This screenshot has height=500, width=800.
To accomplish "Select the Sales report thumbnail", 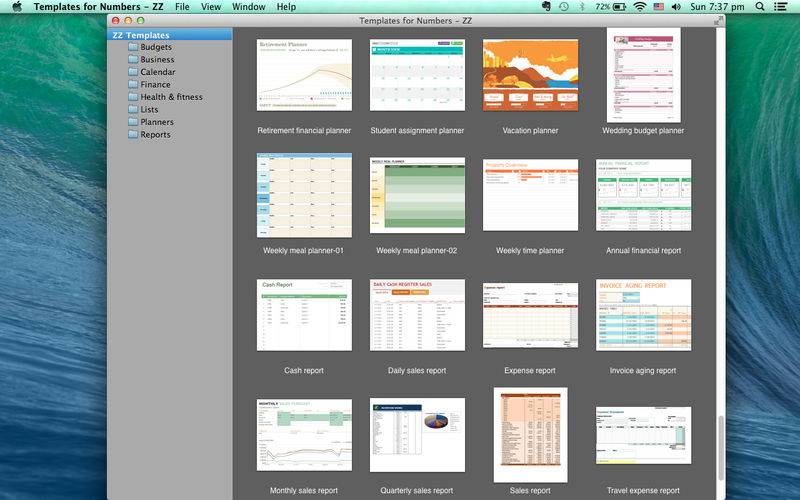I will 531,435.
